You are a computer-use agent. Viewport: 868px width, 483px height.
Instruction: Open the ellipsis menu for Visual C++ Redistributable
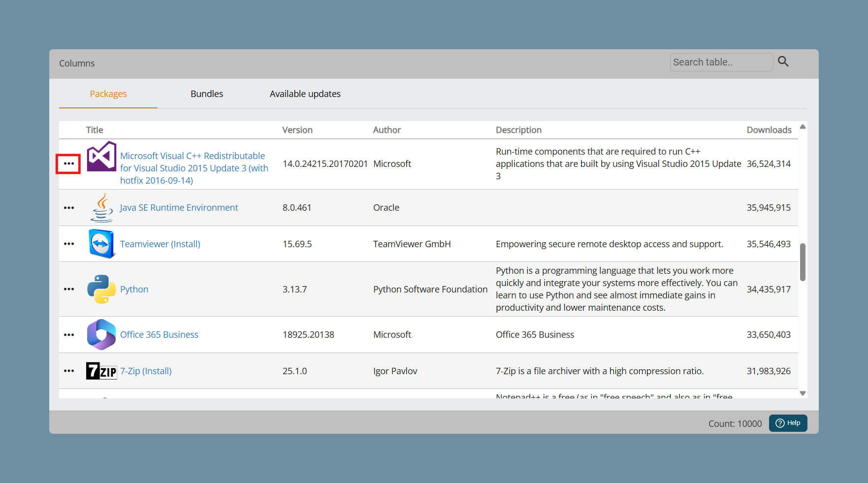click(68, 163)
